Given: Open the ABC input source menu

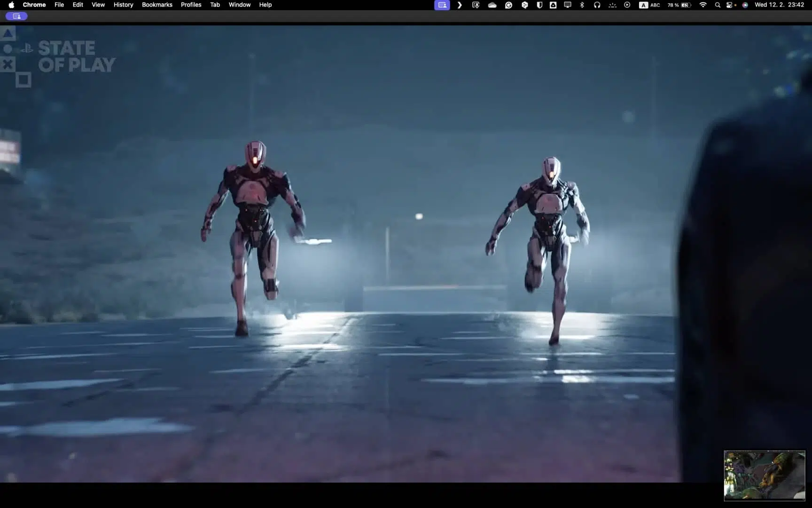Looking at the screenshot, I should pos(649,5).
